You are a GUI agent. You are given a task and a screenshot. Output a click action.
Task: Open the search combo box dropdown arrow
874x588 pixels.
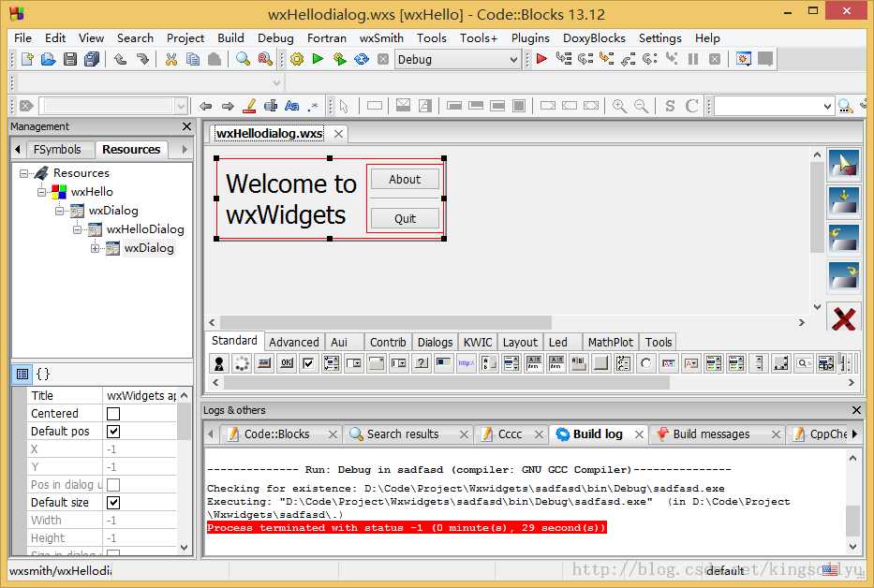pyautogui.click(x=827, y=106)
